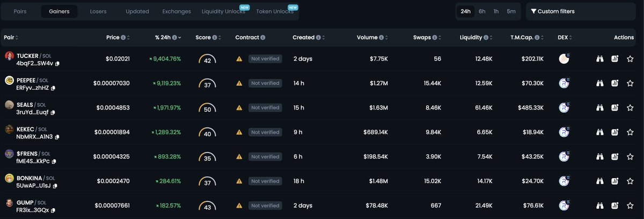Click KEKEC market cap $18.94K
This screenshot has height=219, width=644.
532,132
